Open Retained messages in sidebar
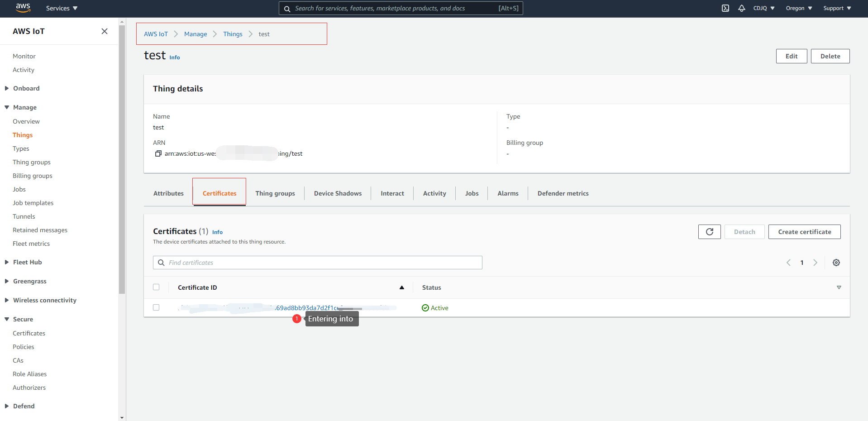This screenshot has height=421, width=868. (40, 230)
